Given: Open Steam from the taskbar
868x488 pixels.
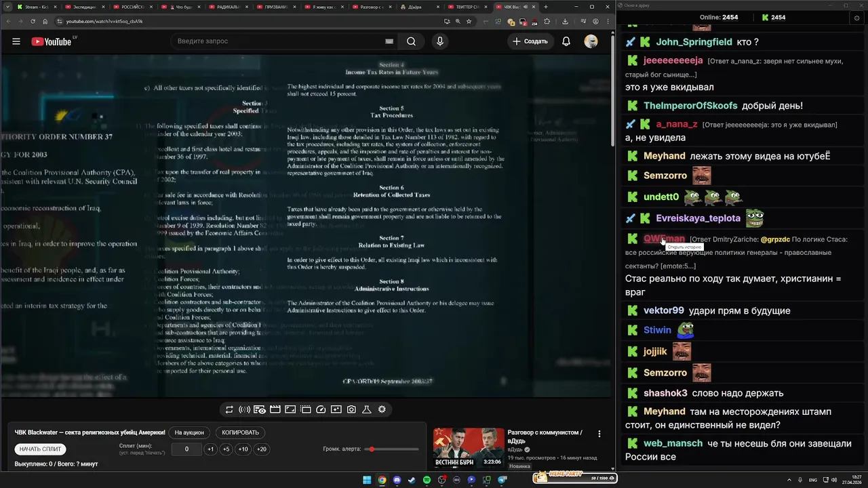Looking at the screenshot, I should [x=412, y=480].
